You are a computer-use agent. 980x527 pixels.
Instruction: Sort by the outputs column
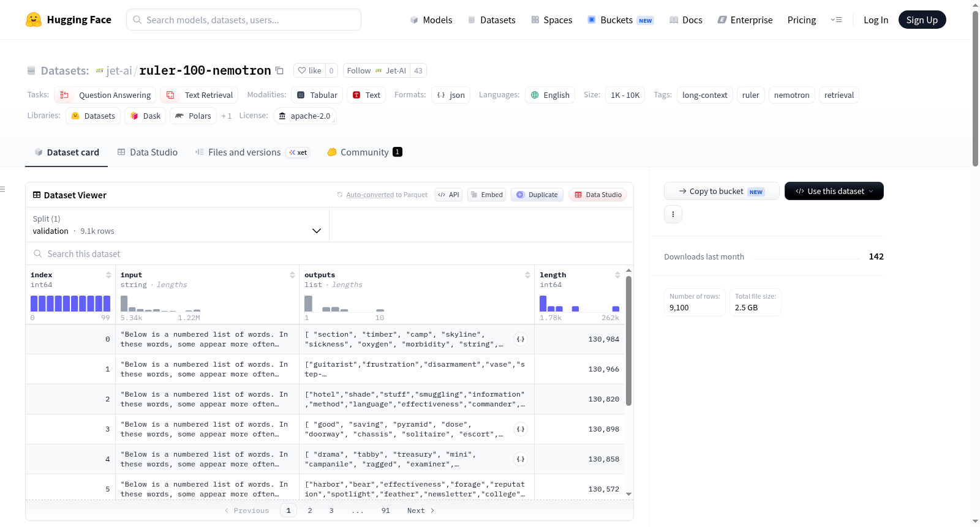tap(527, 275)
